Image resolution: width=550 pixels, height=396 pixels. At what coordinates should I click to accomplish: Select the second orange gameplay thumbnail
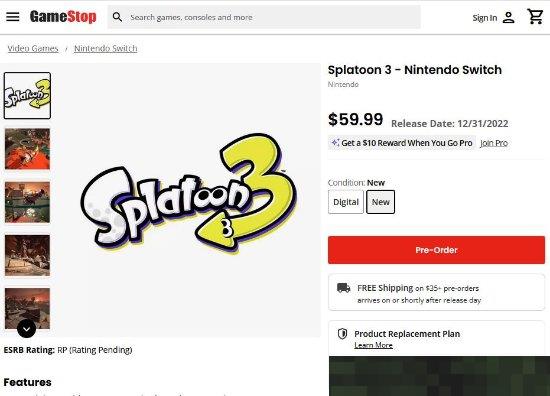[x=27, y=149]
